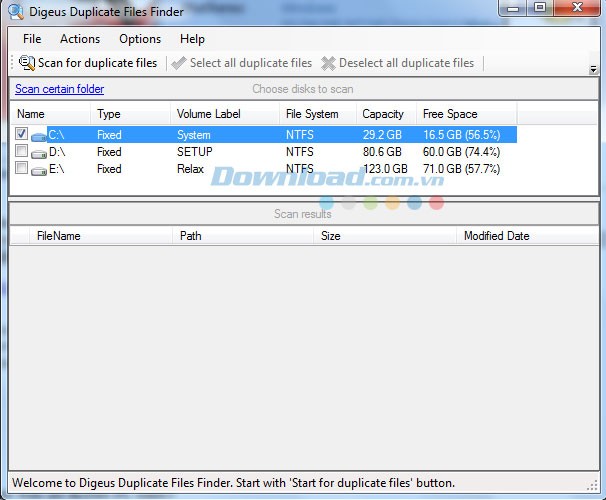Sort results by Size column

pyautogui.click(x=385, y=236)
